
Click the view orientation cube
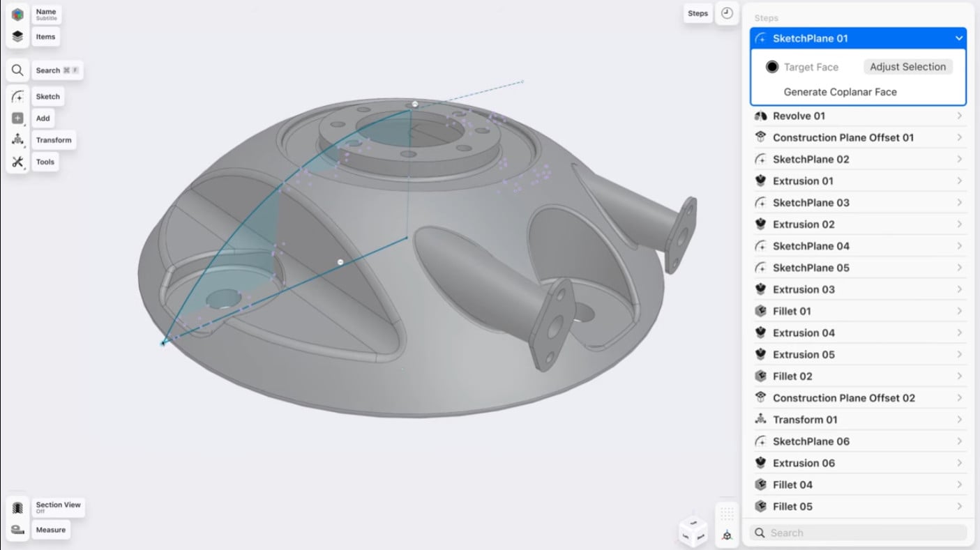693,532
